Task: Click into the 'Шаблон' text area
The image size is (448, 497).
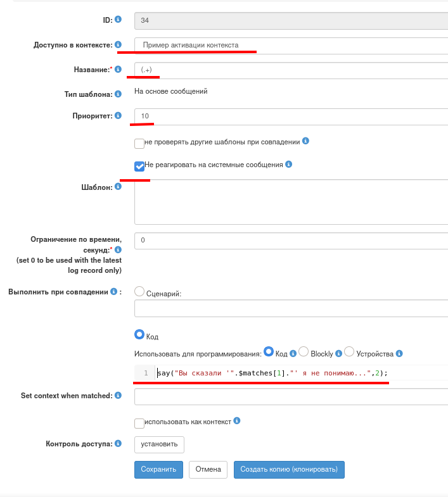Action: pyautogui.click(x=291, y=201)
